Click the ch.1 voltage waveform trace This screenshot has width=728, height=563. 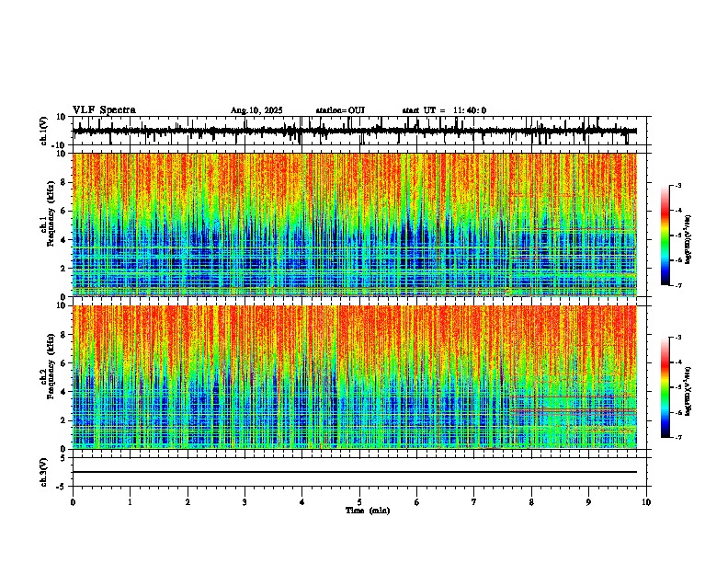point(354,131)
